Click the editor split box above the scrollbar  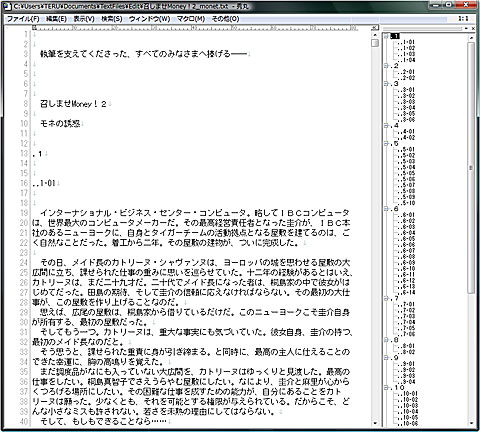coord(375,28)
